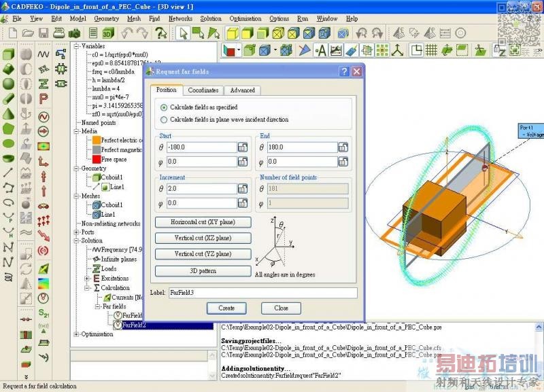Click the green sphere geometry icon
The image size is (544, 392).
(x=9, y=84)
